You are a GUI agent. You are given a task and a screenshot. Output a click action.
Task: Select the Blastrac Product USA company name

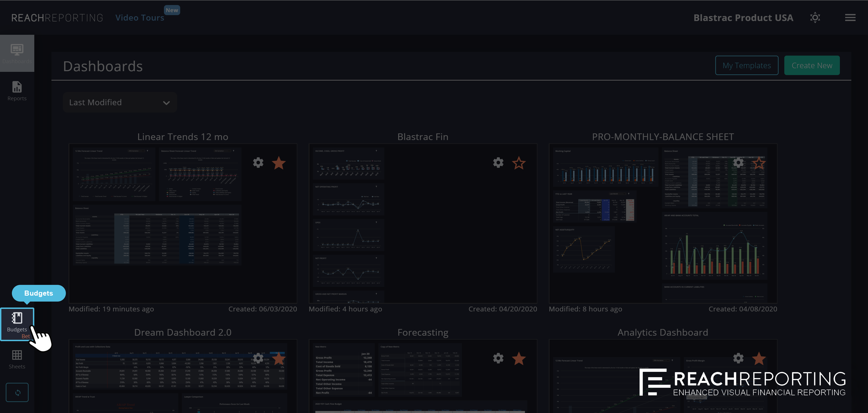coord(743,18)
